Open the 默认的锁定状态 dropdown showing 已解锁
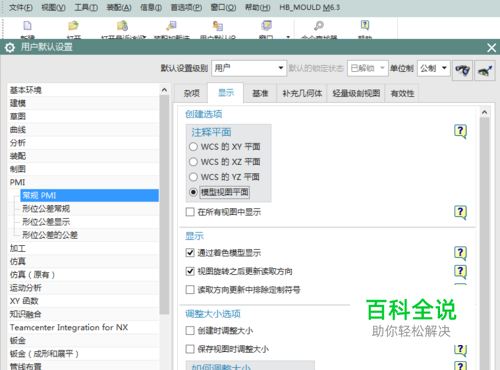This screenshot has width=500, height=370. tap(368, 68)
